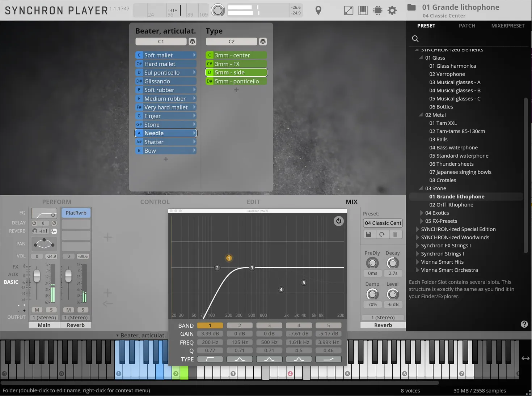Image resolution: width=532 pixels, height=396 pixels.
Task: Click layers icon next to C2
Action: 263,42
